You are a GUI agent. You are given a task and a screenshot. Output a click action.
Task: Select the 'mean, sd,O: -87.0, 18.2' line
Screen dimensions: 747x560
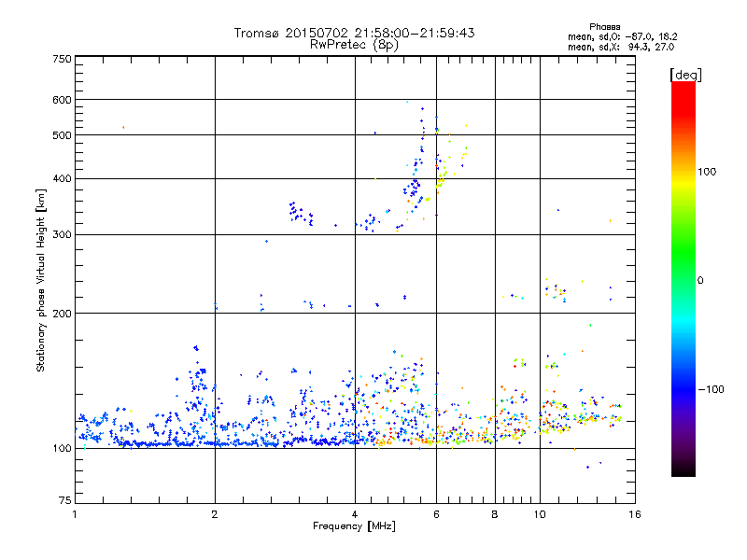click(622, 36)
